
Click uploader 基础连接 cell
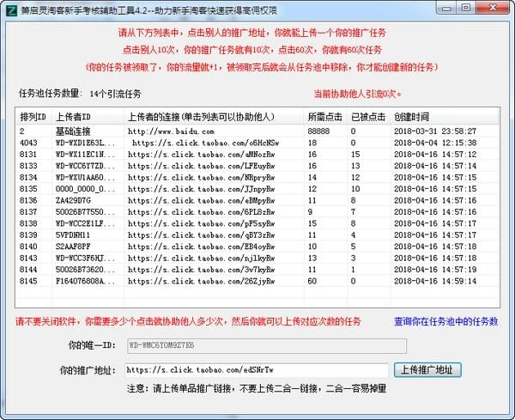pos(73,131)
